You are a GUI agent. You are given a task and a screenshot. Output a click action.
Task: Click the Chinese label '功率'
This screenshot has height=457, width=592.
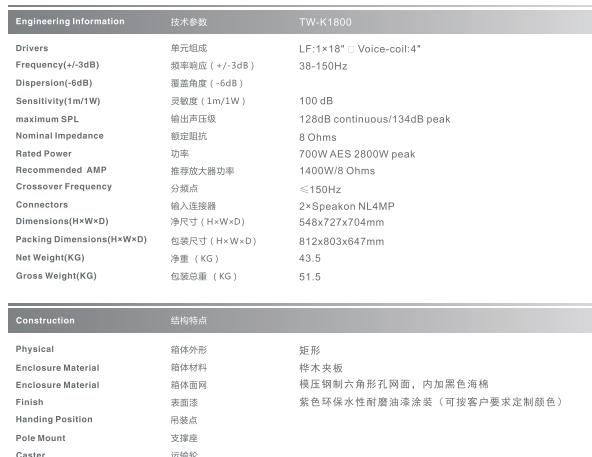180,154
